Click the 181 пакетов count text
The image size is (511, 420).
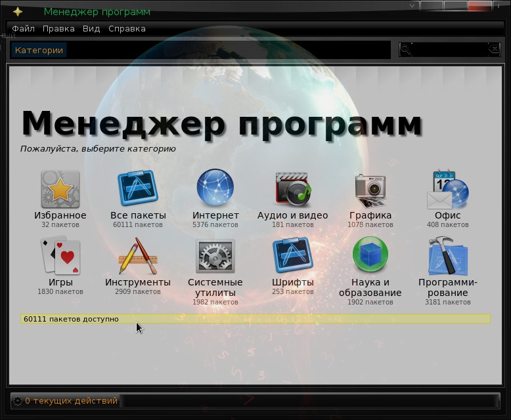(293, 224)
